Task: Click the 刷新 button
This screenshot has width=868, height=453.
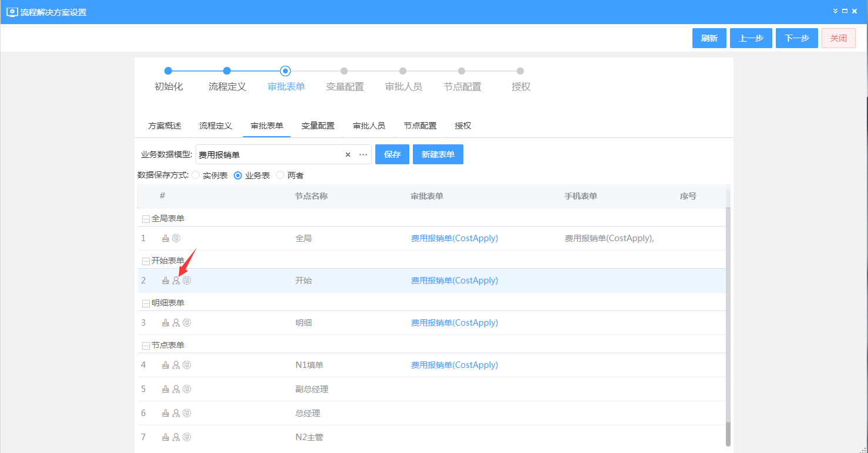Action: pyautogui.click(x=709, y=38)
